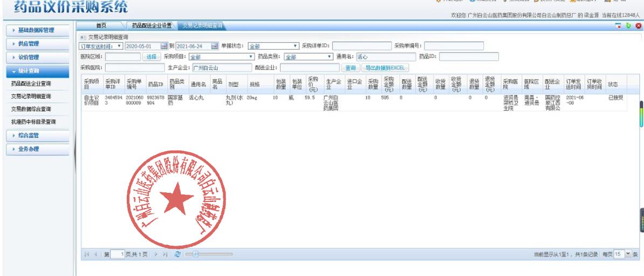Open 抗癌药中标目录查询 in sidebar
This screenshot has height=276, width=644.
pos(33,122)
